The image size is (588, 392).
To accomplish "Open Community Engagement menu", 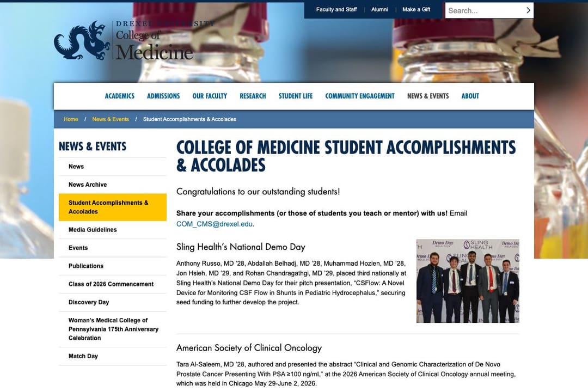I will (360, 96).
